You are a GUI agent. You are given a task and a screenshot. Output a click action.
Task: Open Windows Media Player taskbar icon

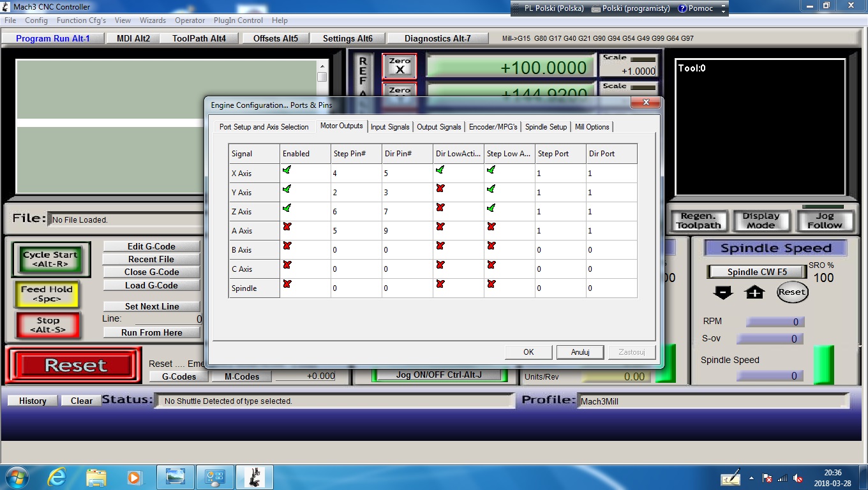[134, 477]
